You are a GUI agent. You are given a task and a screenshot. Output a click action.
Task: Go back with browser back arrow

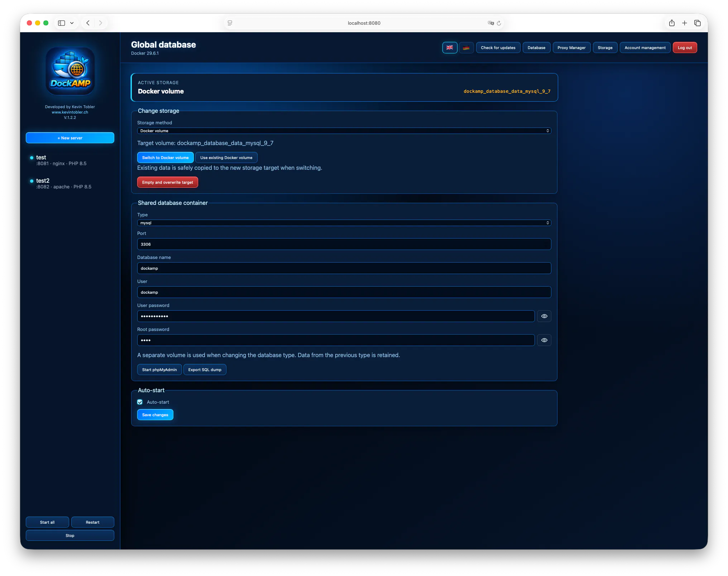(x=88, y=23)
